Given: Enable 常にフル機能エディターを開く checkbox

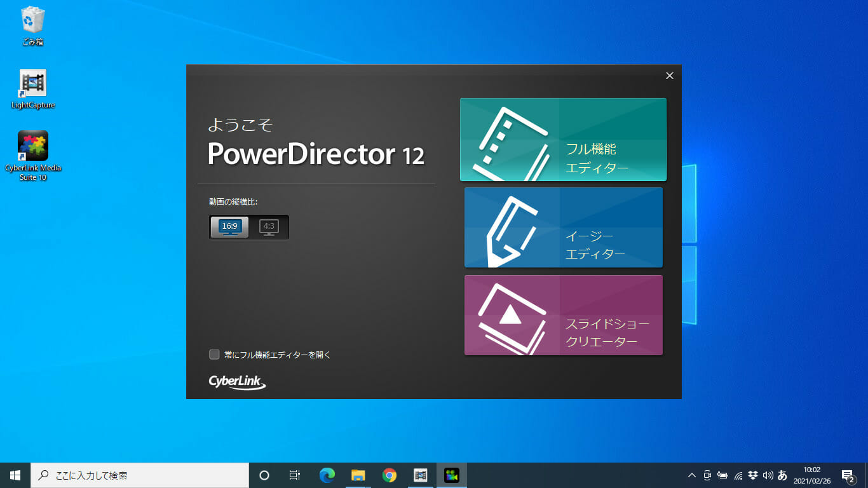Looking at the screenshot, I should [x=214, y=355].
